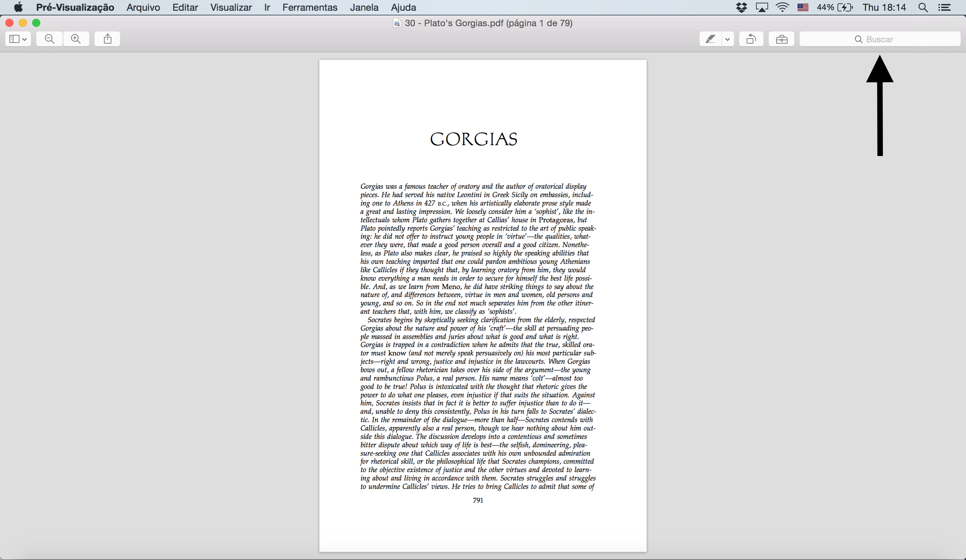Click the Thu 18:14 clock

click(x=884, y=7)
